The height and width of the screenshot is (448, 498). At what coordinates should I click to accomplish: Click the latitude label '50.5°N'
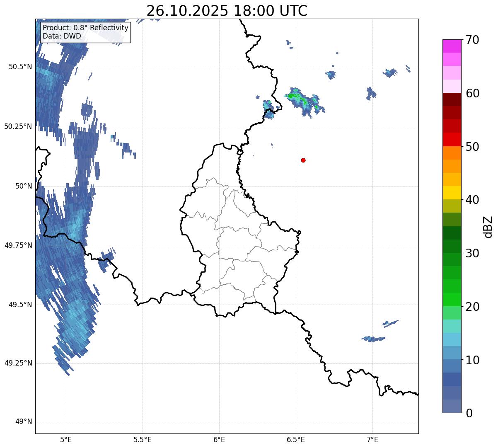20,67
